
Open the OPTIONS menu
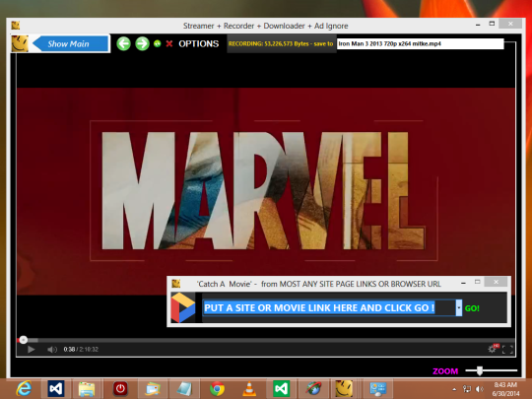pyautogui.click(x=199, y=43)
